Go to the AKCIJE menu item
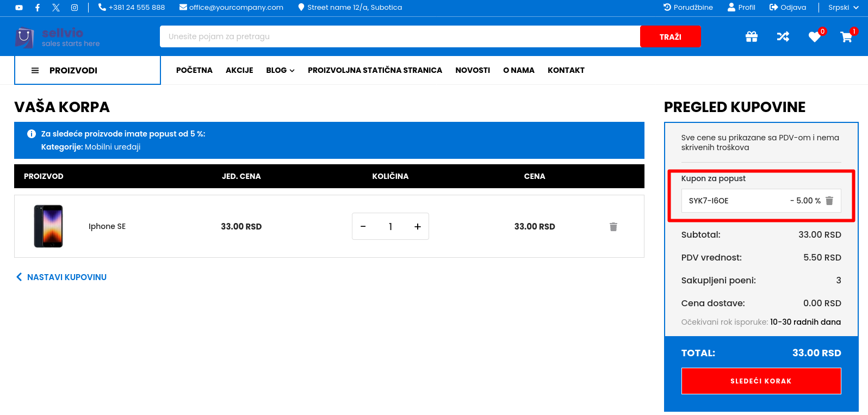868x415 pixels. 239,70
